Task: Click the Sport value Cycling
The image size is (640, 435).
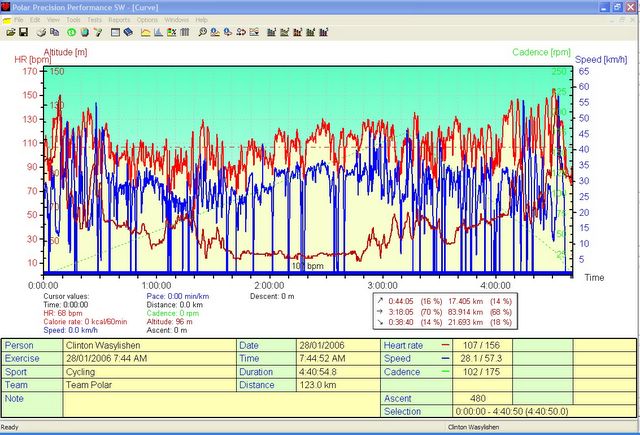Action: coord(150,372)
